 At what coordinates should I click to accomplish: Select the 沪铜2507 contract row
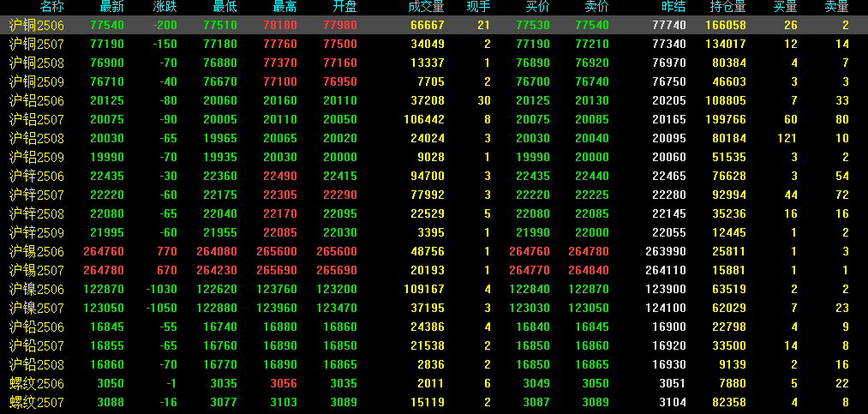pyautogui.click(x=434, y=44)
